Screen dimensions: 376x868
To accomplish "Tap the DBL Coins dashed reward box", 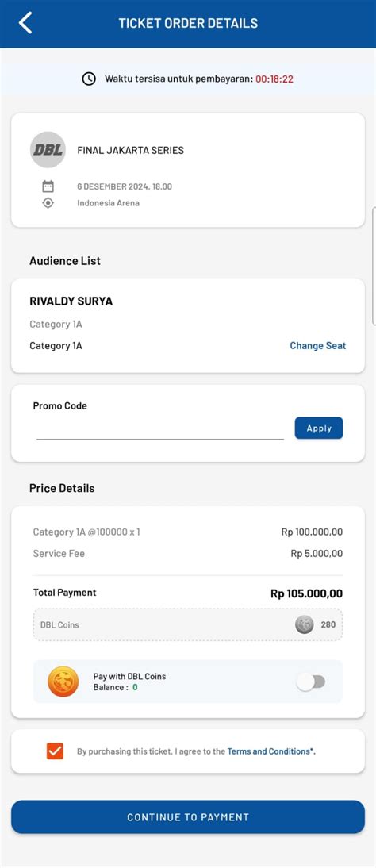I will [188, 624].
